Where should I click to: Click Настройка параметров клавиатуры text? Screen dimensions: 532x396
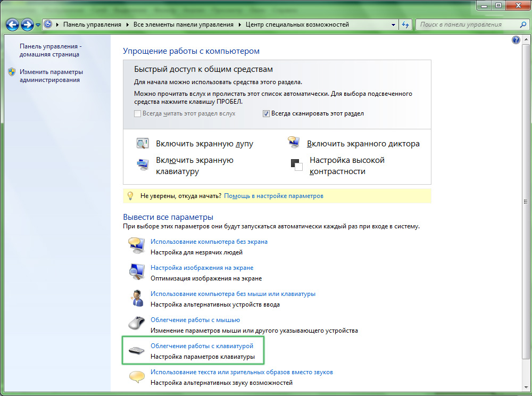click(203, 357)
